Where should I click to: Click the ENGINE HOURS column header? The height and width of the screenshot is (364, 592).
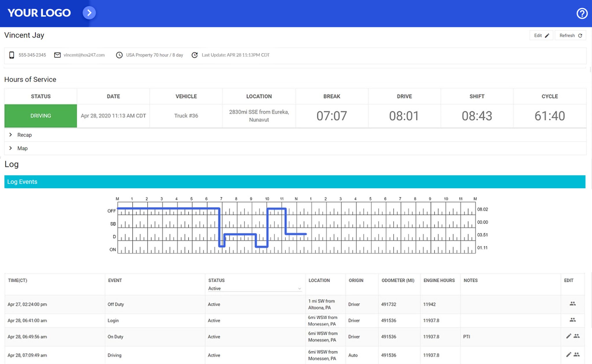click(439, 280)
